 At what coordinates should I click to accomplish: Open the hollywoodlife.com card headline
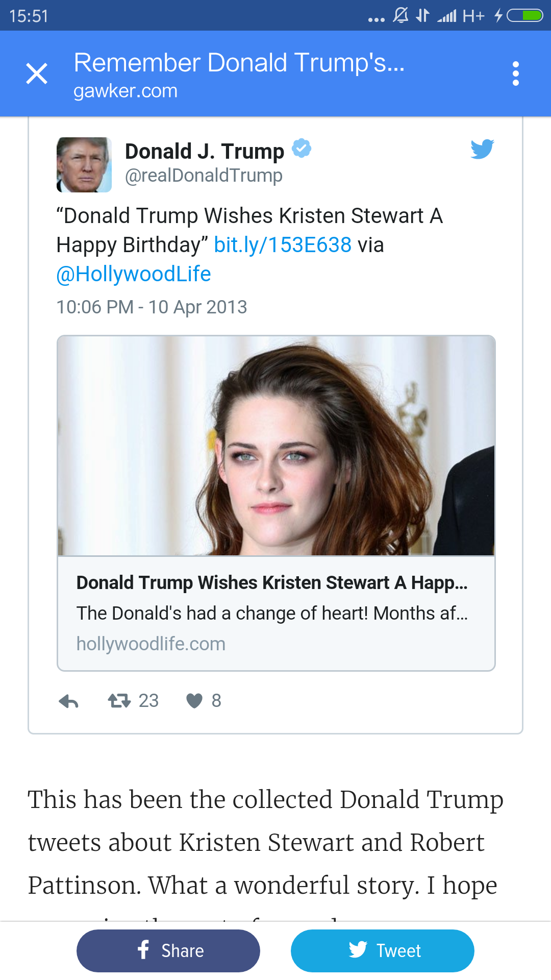tap(271, 583)
